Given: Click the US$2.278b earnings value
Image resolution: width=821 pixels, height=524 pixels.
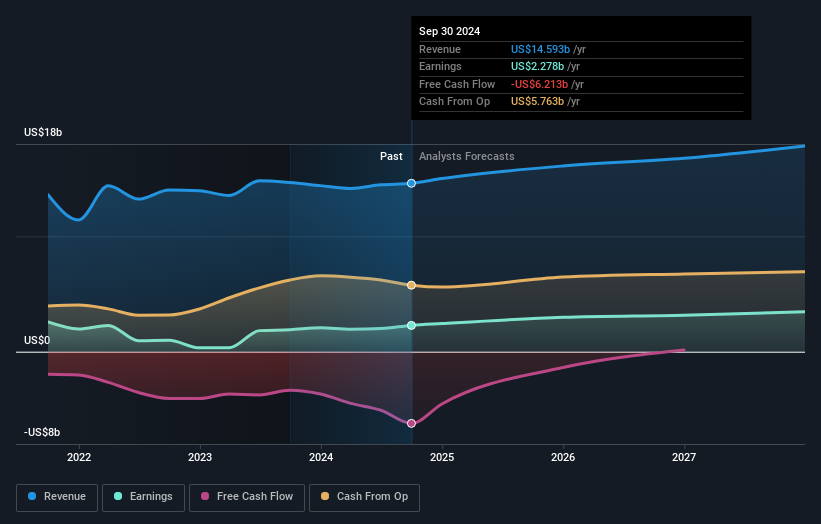Looking at the screenshot, I should (x=537, y=66).
